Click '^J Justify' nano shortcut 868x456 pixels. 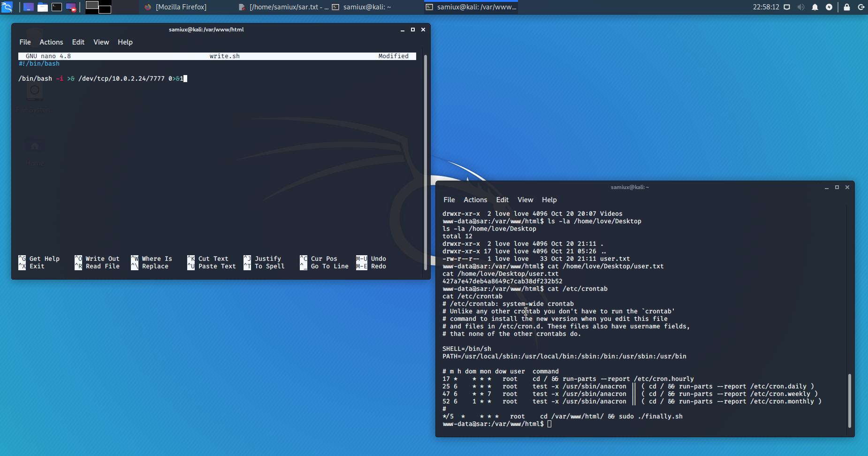262,259
